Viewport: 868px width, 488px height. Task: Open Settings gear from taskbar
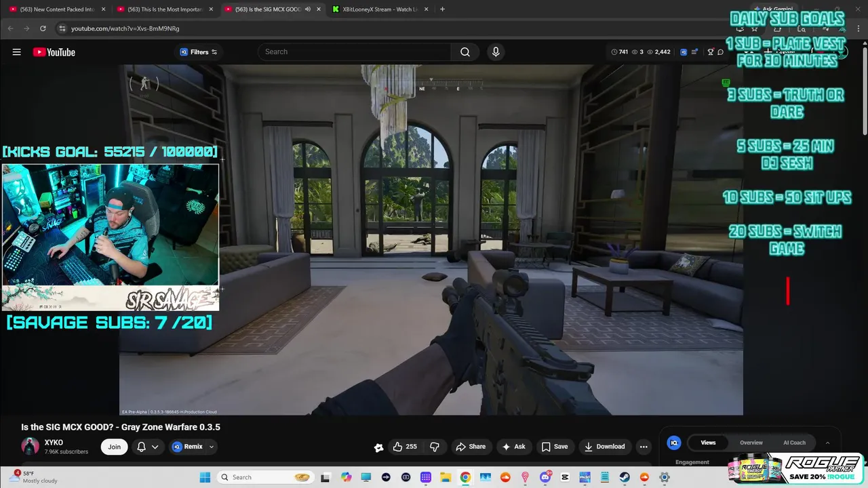pyautogui.click(x=665, y=477)
